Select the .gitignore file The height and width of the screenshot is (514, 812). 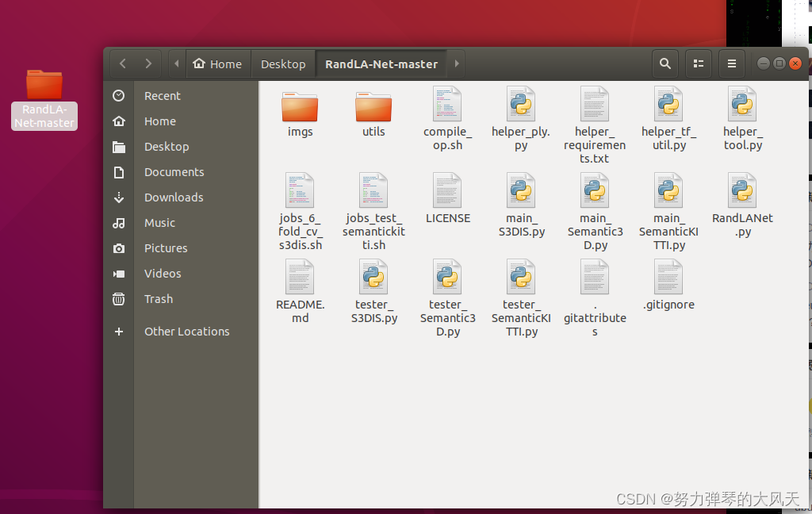coord(668,277)
